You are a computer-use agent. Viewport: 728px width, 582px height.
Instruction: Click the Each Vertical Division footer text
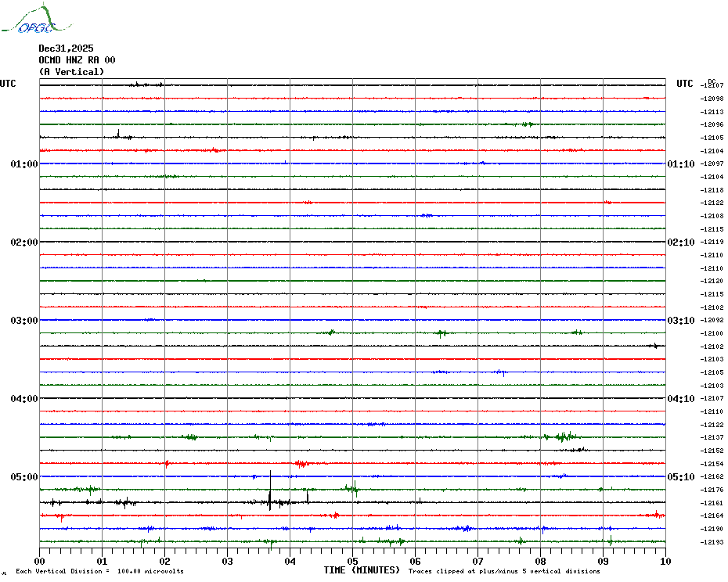[x=99, y=571]
